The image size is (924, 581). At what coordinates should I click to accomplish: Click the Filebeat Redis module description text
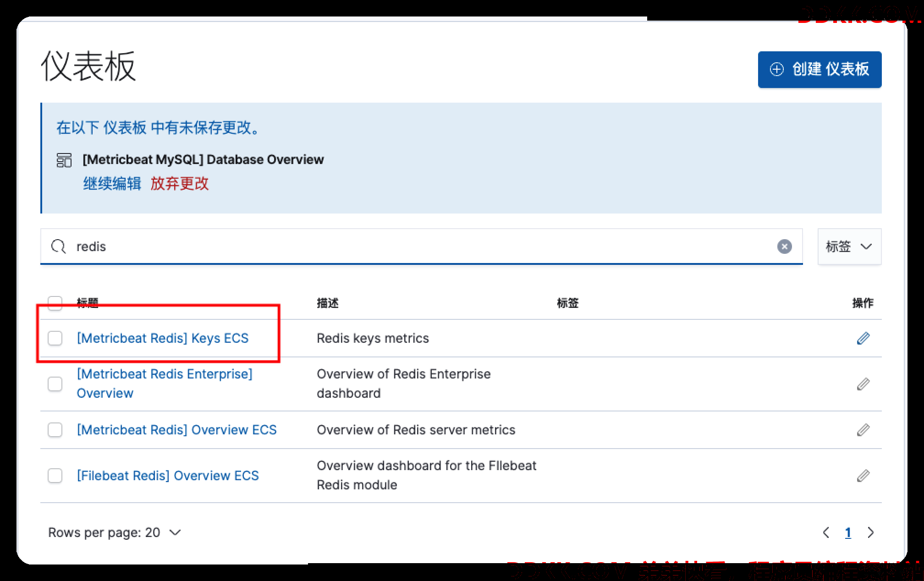pos(426,475)
